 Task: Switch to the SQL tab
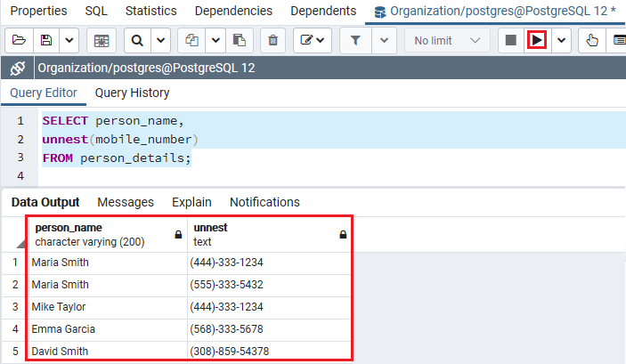96,11
